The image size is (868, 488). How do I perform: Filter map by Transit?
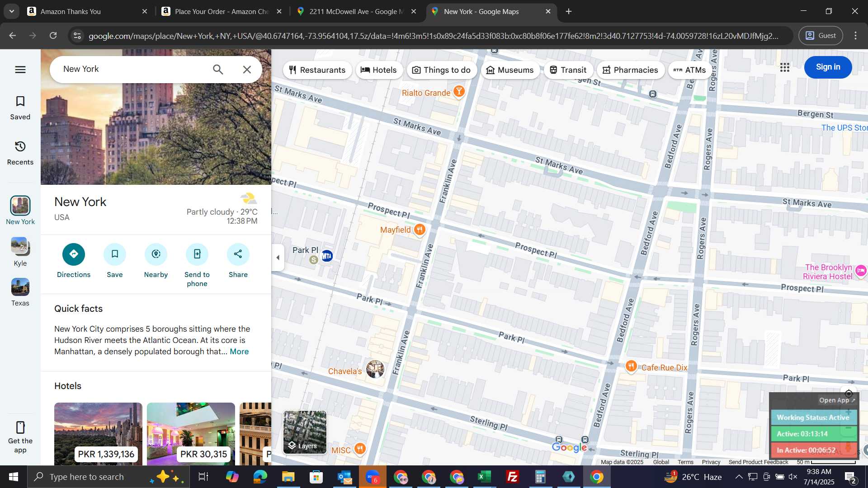point(568,70)
